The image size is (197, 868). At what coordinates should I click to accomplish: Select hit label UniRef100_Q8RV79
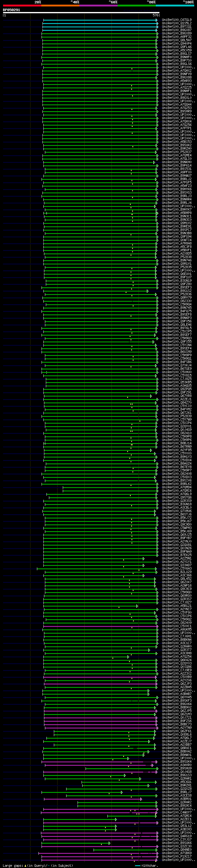click(177, 297)
